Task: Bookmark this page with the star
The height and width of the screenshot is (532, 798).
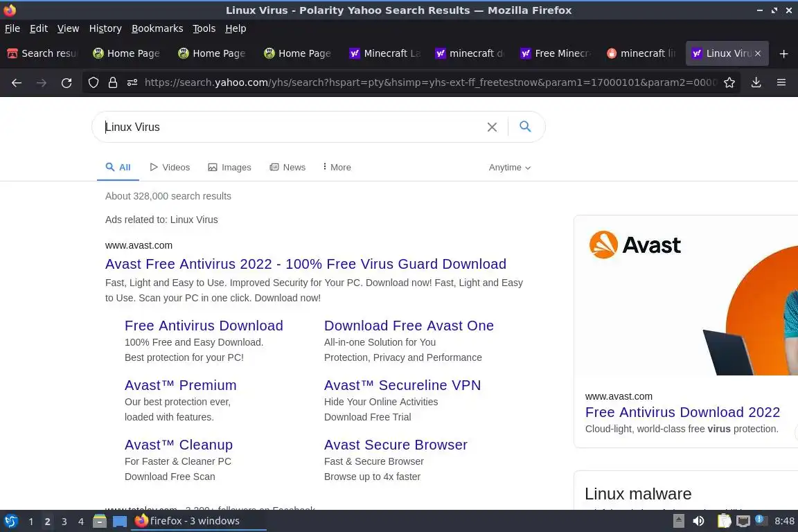Action: [729, 82]
